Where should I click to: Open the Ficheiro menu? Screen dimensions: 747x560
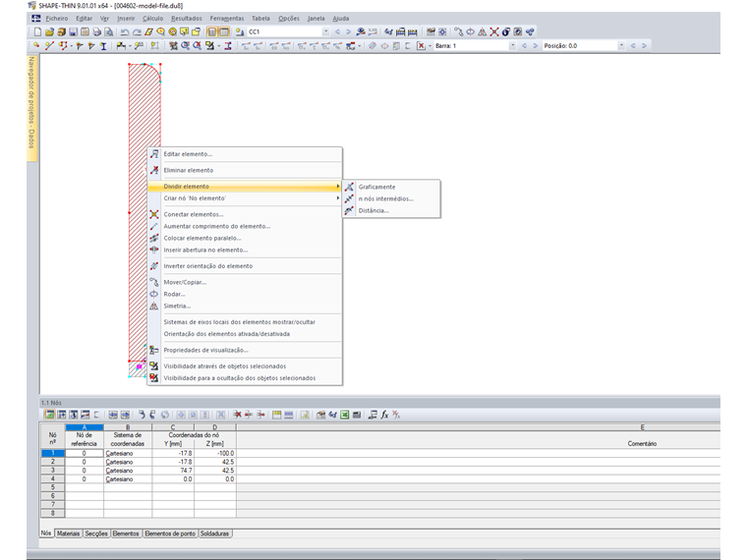pyautogui.click(x=57, y=18)
